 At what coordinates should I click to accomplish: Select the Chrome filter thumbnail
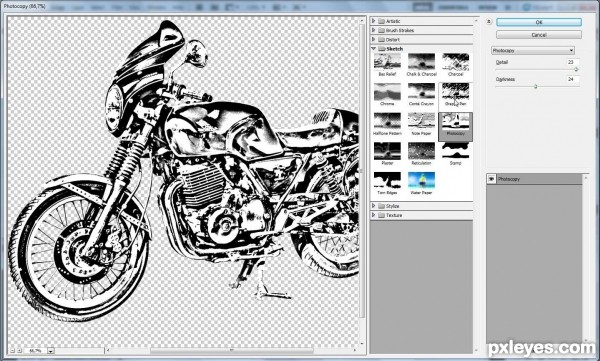(x=387, y=91)
